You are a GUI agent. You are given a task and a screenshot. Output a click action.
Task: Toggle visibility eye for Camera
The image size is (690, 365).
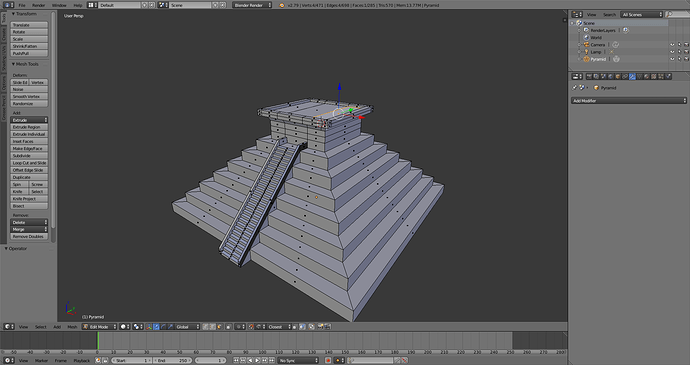point(672,45)
